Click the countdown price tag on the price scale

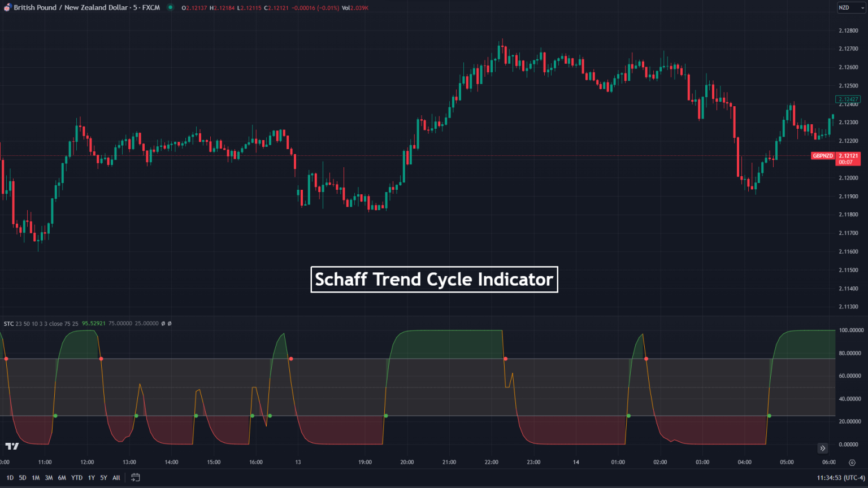[848, 159]
